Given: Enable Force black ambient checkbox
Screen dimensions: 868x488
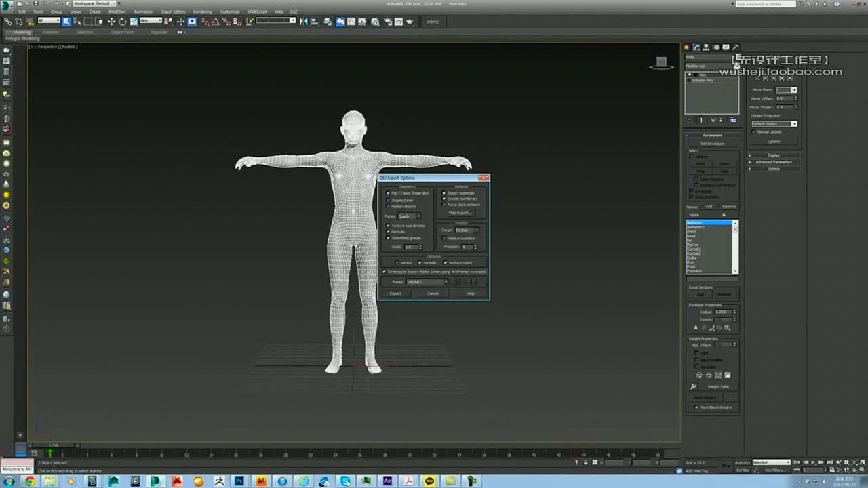Looking at the screenshot, I should [x=444, y=204].
